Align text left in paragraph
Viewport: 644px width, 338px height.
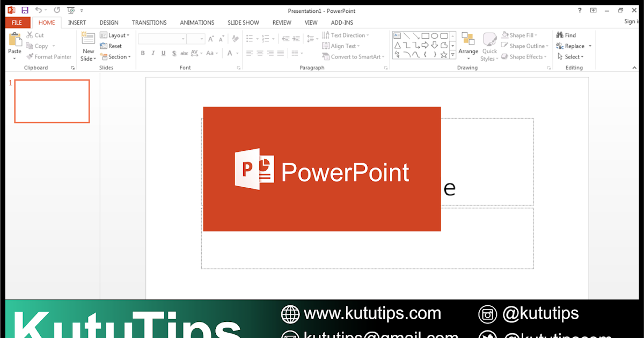(250, 53)
